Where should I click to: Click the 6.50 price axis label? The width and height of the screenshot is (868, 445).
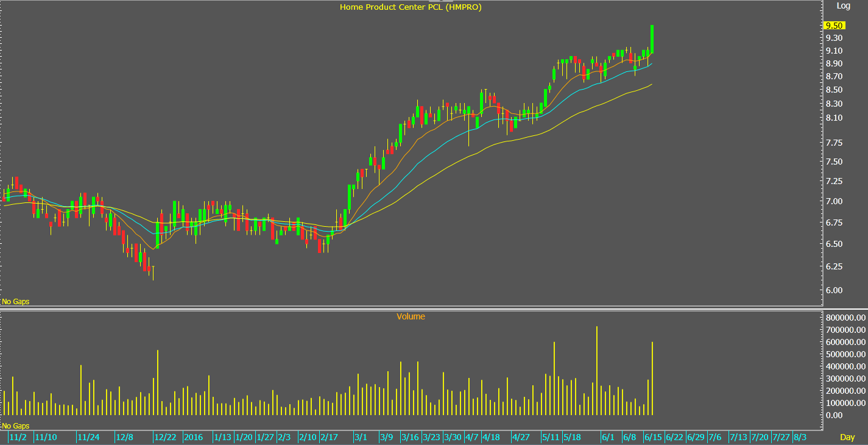tap(834, 244)
